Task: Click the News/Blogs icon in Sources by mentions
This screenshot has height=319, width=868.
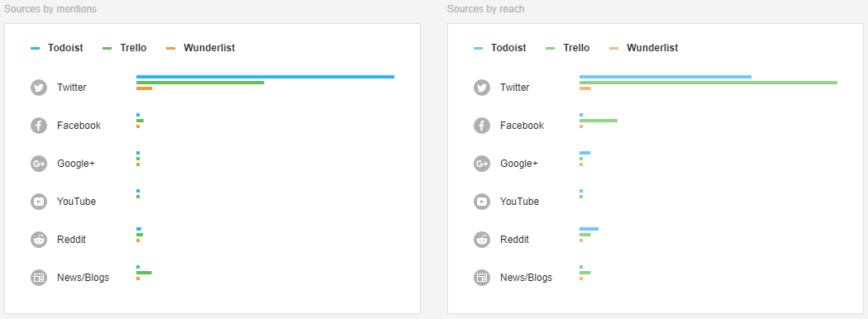Action: click(x=39, y=278)
